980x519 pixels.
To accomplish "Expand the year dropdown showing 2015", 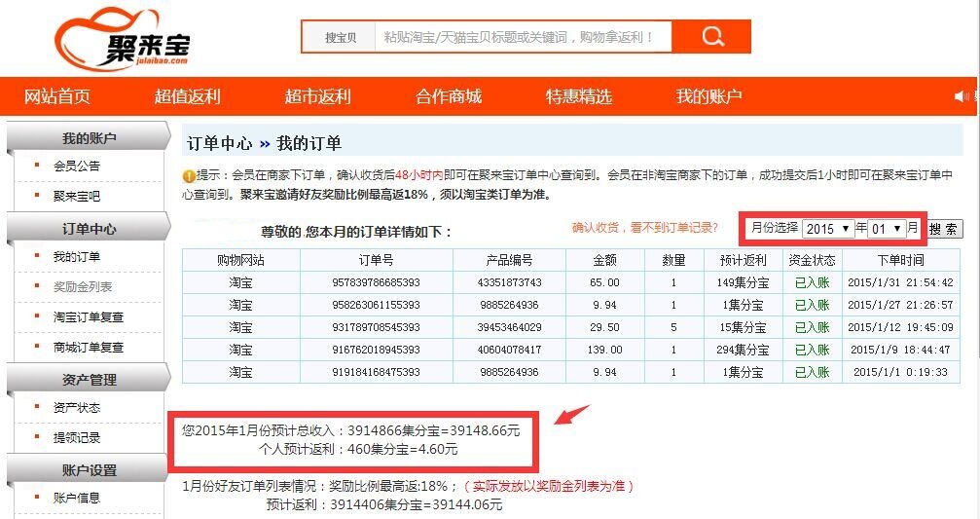I will [827, 229].
